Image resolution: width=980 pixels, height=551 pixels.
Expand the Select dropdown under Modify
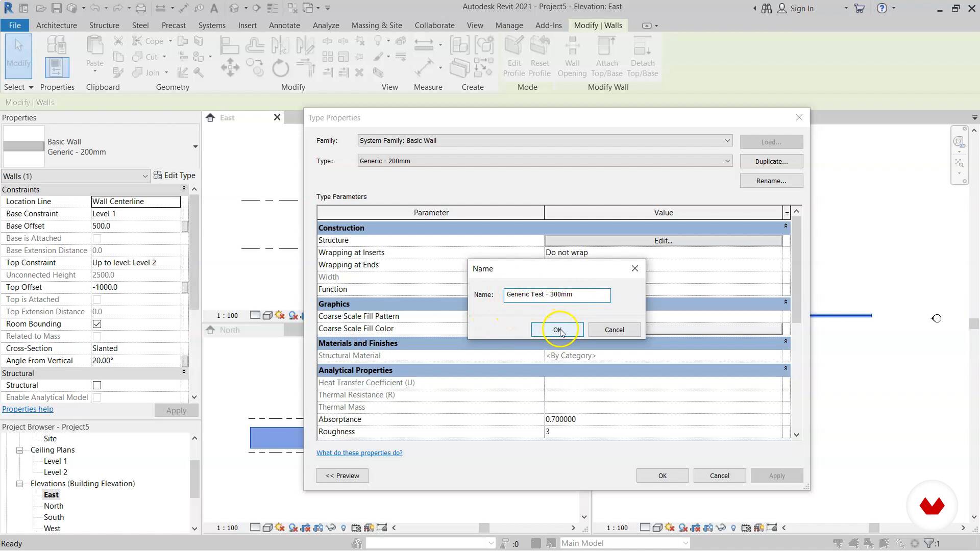coord(18,87)
